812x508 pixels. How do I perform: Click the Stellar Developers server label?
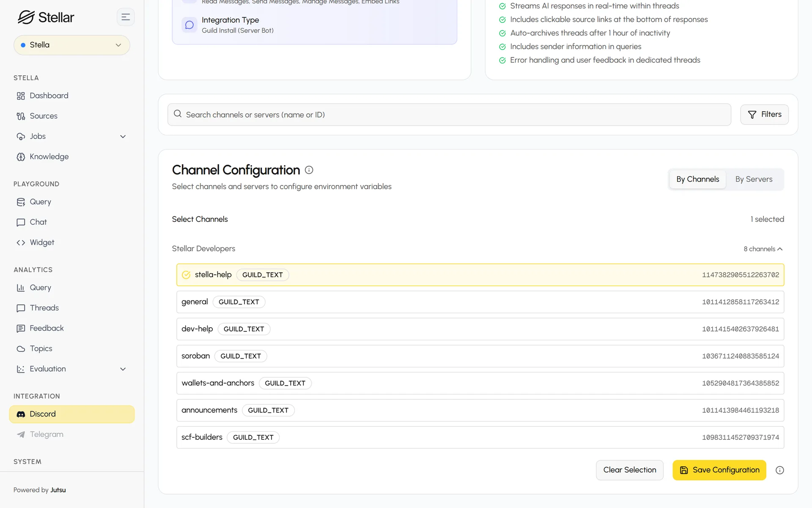[203, 249]
